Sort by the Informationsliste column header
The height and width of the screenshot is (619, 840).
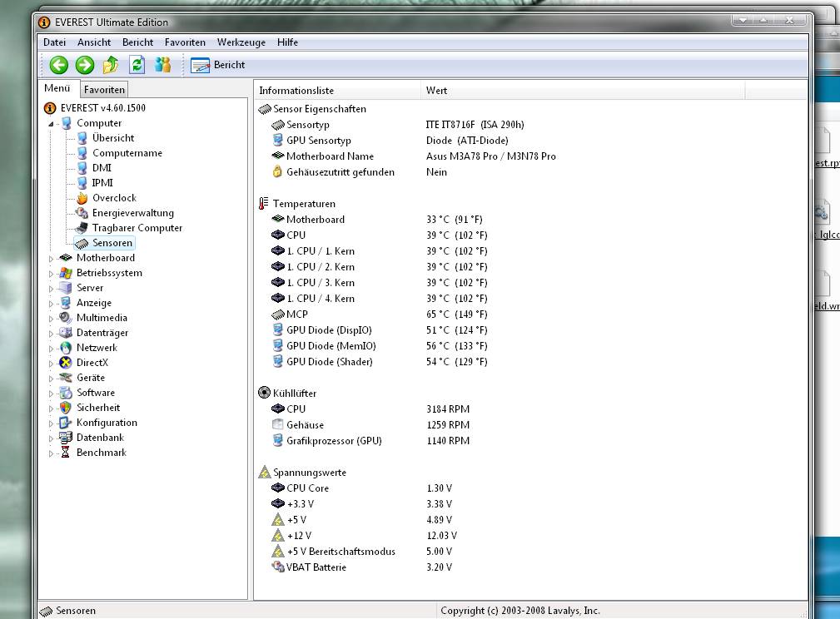coord(337,91)
